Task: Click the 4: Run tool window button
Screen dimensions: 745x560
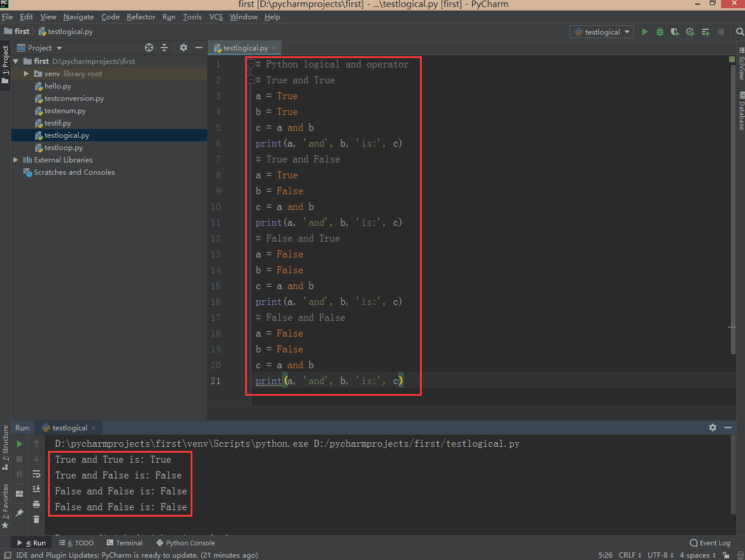Action: [32, 543]
